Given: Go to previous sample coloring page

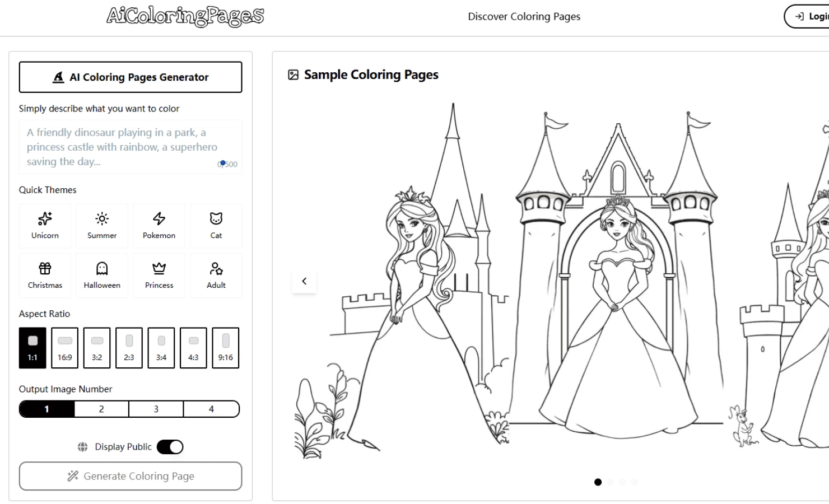Looking at the screenshot, I should [304, 281].
